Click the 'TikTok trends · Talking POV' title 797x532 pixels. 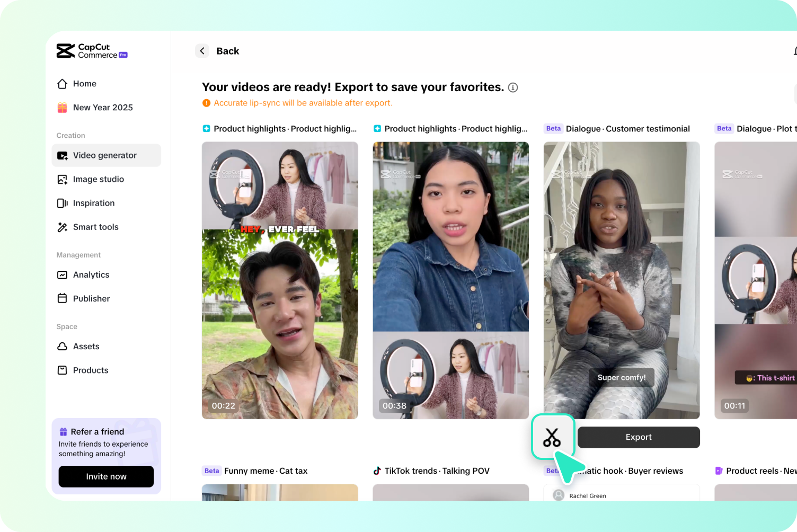pyautogui.click(x=437, y=471)
